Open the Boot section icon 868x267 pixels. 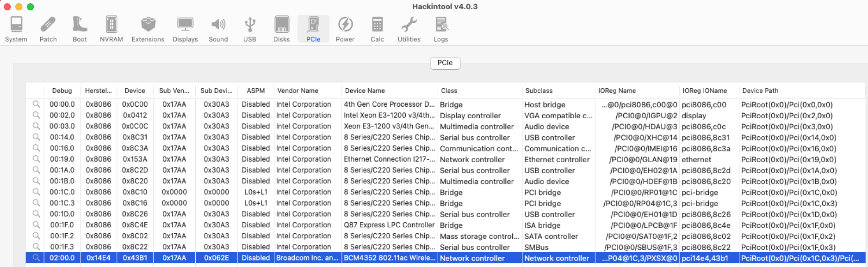(x=80, y=29)
